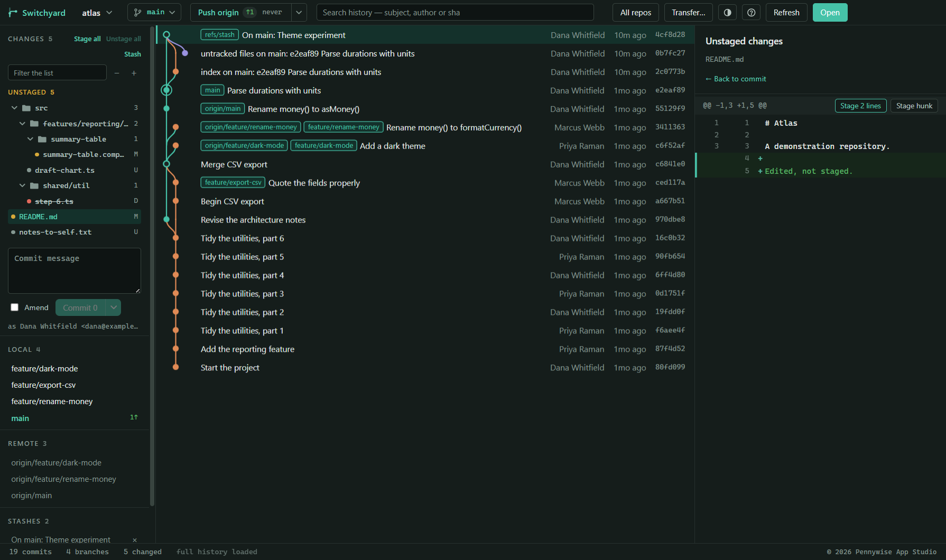Collapse the shared/util folder
The image size is (946, 560).
22,185
